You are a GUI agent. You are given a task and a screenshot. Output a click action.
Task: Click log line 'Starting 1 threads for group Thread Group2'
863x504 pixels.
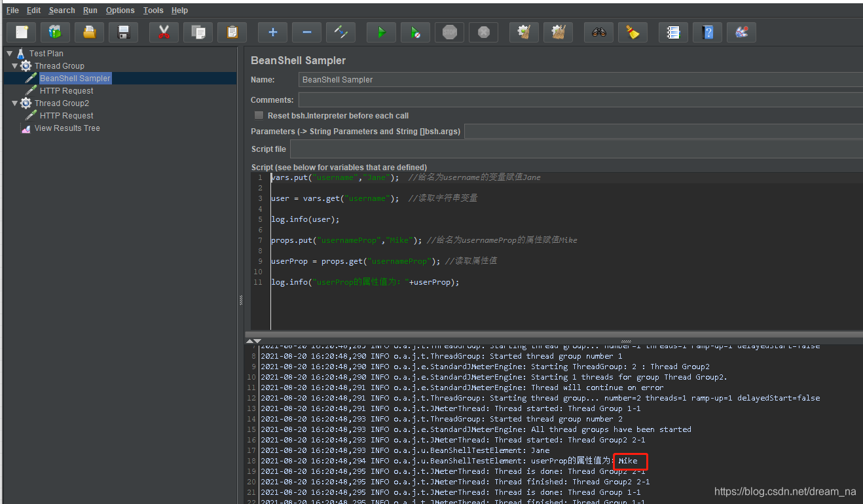[494, 377]
